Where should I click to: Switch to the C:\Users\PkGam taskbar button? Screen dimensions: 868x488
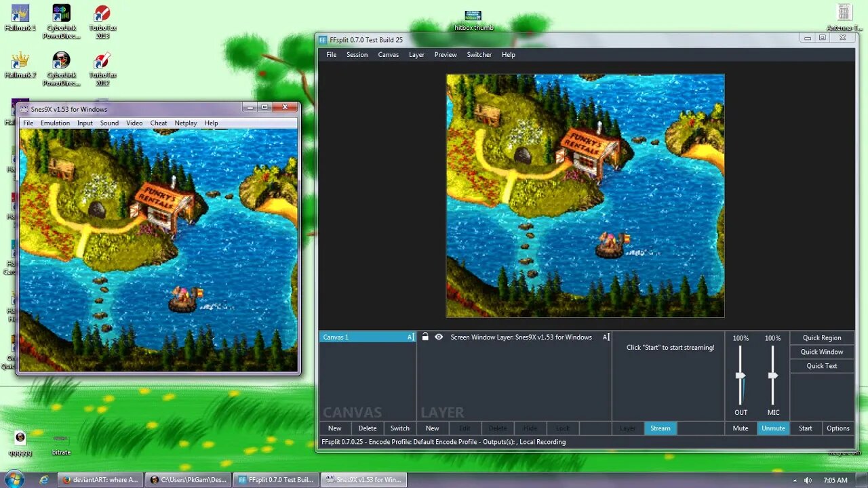[x=189, y=480]
